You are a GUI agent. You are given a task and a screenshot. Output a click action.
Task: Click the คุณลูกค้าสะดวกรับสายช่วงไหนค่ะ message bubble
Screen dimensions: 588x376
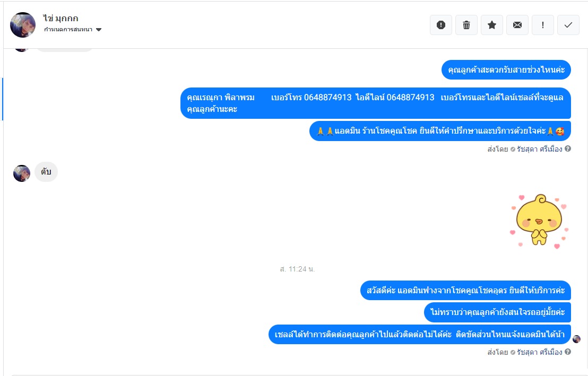[x=506, y=69]
